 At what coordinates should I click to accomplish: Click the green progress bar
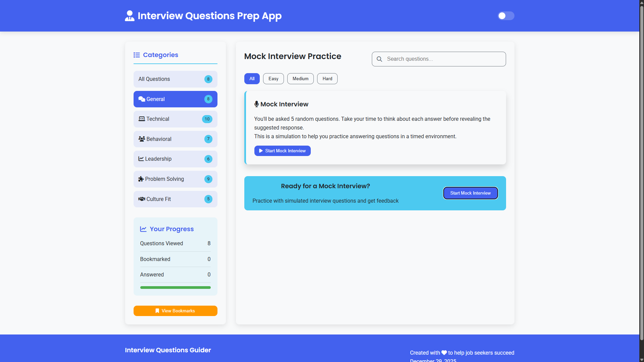(x=175, y=288)
